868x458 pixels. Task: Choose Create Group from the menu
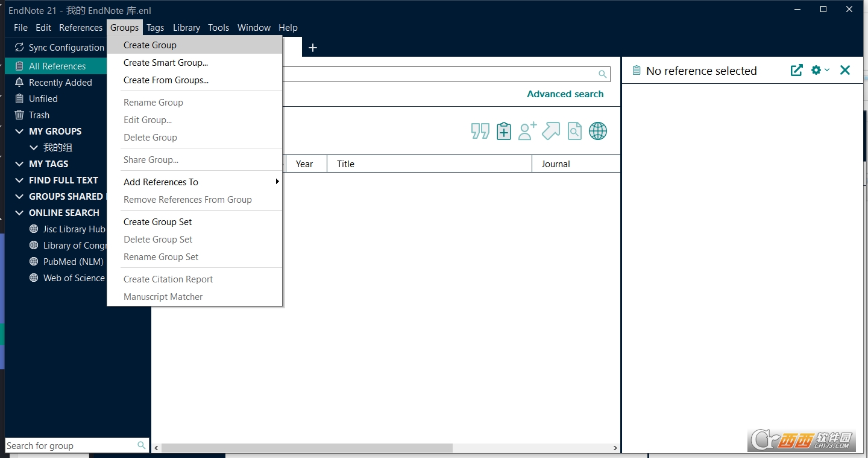point(195,45)
